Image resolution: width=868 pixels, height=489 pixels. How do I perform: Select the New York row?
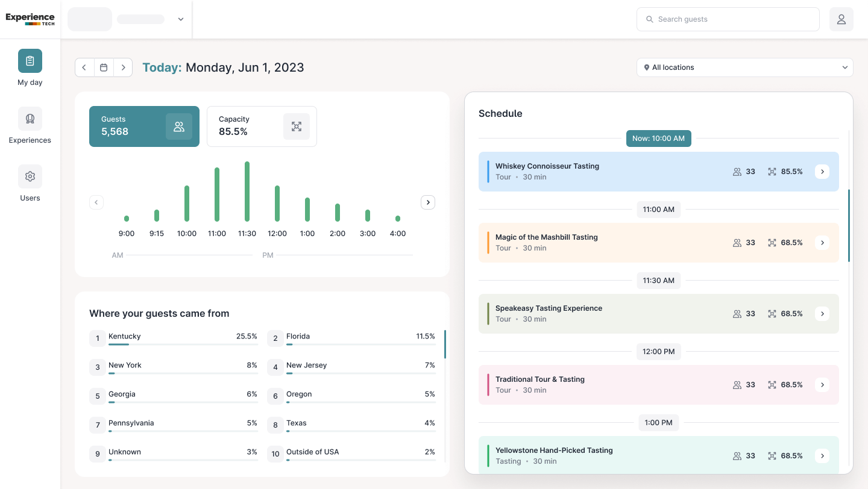174,367
